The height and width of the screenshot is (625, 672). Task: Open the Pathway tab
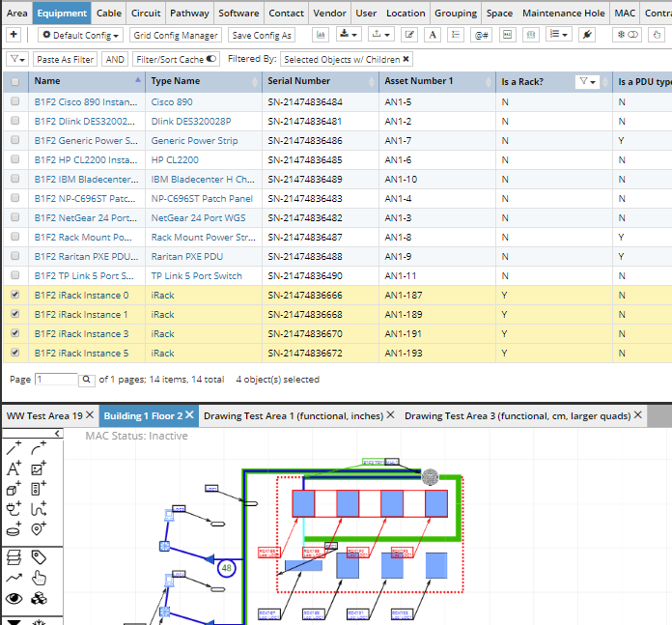coord(189,14)
